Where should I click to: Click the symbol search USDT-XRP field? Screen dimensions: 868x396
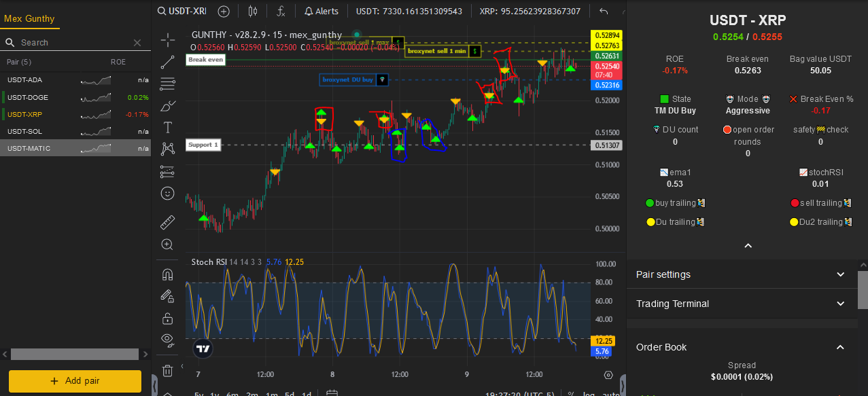181,12
